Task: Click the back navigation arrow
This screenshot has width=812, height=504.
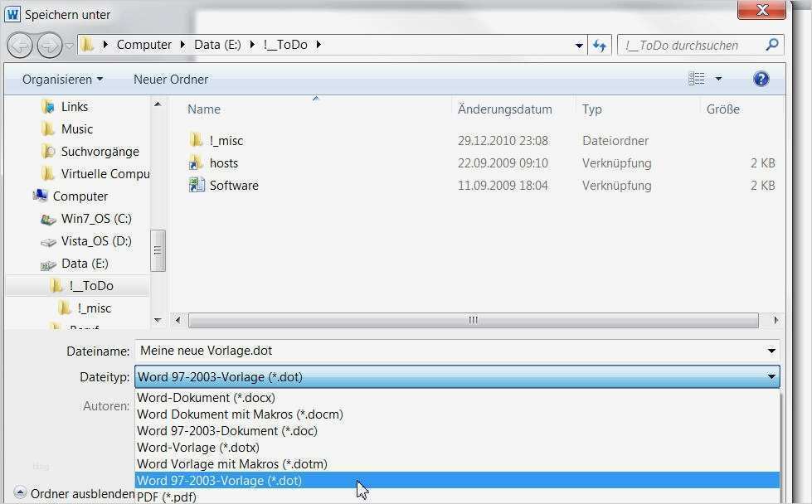Action: 19,45
